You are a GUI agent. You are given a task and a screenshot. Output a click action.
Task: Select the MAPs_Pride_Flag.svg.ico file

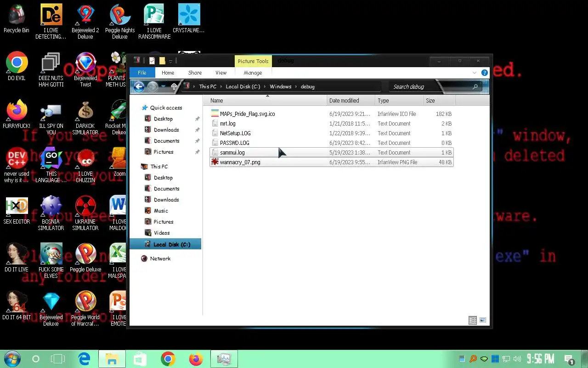[331, 114]
